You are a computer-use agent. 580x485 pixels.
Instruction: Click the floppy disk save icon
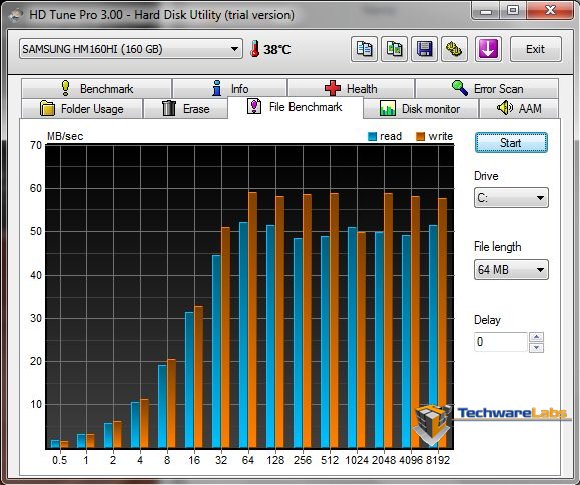pos(424,49)
